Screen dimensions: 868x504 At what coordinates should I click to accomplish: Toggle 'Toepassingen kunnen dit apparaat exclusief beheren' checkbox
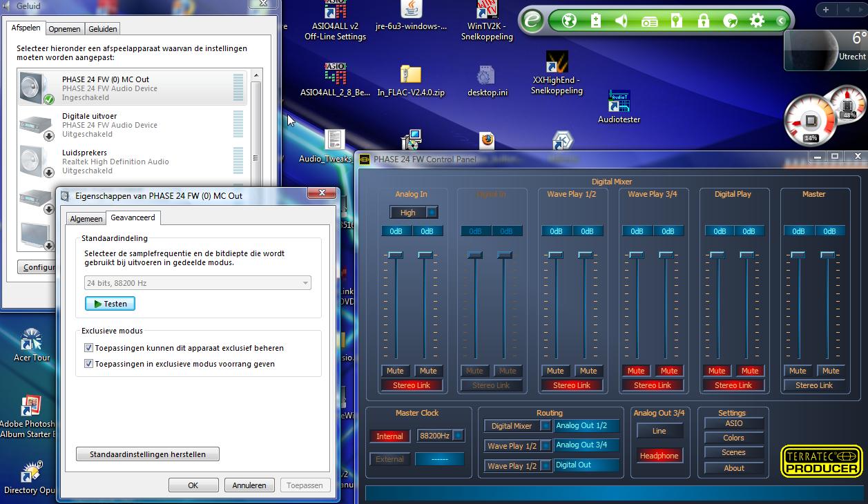point(88,348)
